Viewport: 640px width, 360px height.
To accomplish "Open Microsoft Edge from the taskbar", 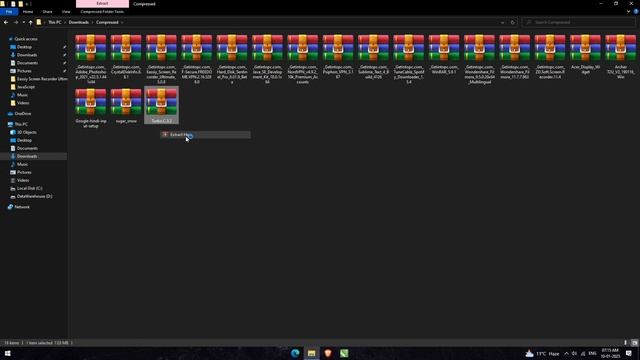I will tap(295, 353).
